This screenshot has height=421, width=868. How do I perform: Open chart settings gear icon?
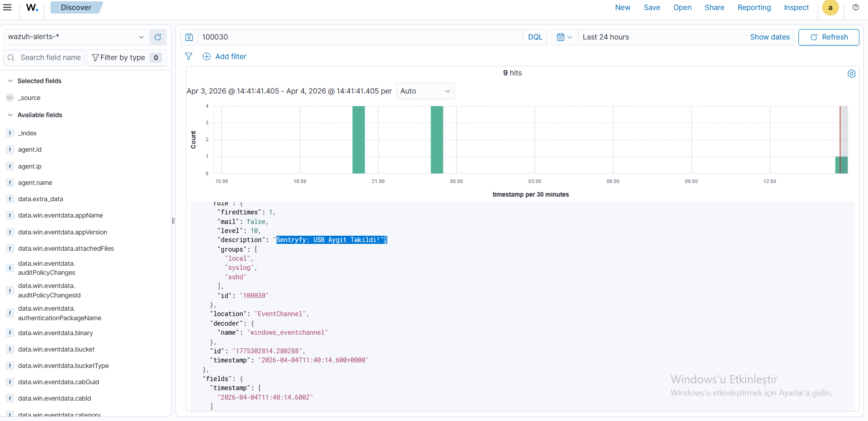(x=851, y=74)
